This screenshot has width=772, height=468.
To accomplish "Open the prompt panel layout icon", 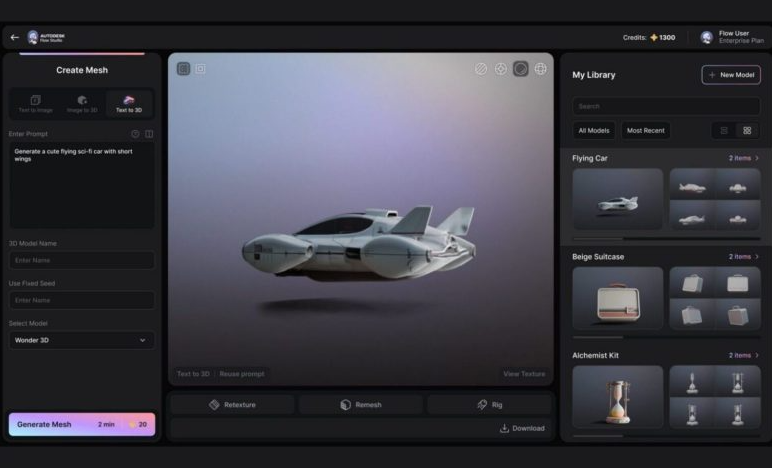I will coord(149,134).
